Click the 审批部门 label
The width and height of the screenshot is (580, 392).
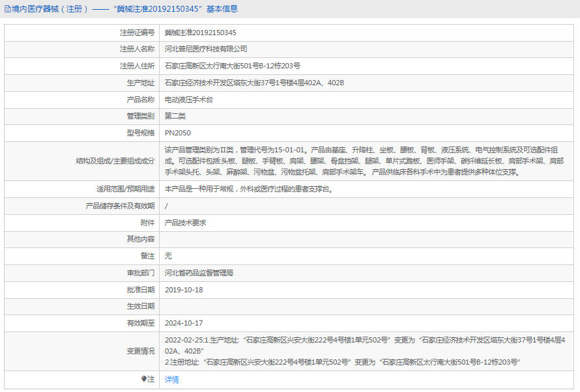coord(141,273)
